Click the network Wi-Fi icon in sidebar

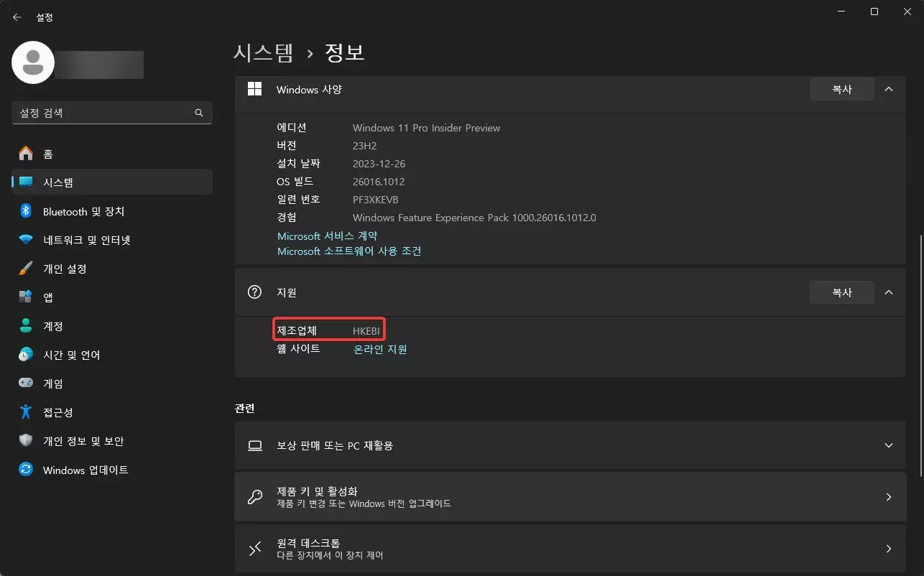pyautogui.click(x=26, y=240)
